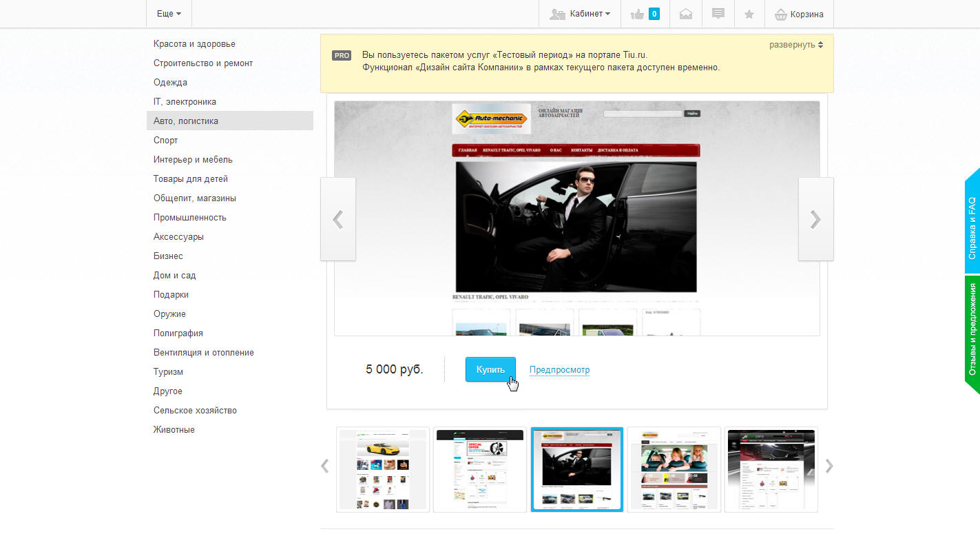Move thumbnail strip to the left
This screenshot has height=534, width=980.
pos(325,466)
